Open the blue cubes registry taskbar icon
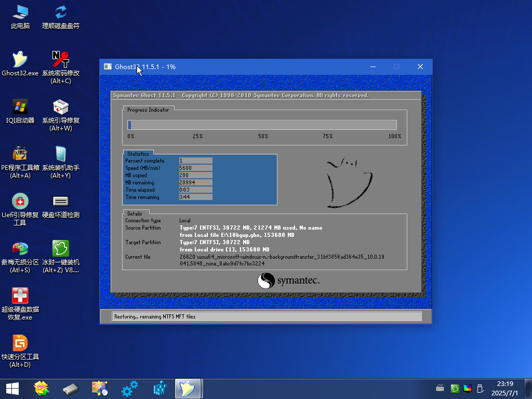Screen dimensions: 532x399 tap(159, 389)
